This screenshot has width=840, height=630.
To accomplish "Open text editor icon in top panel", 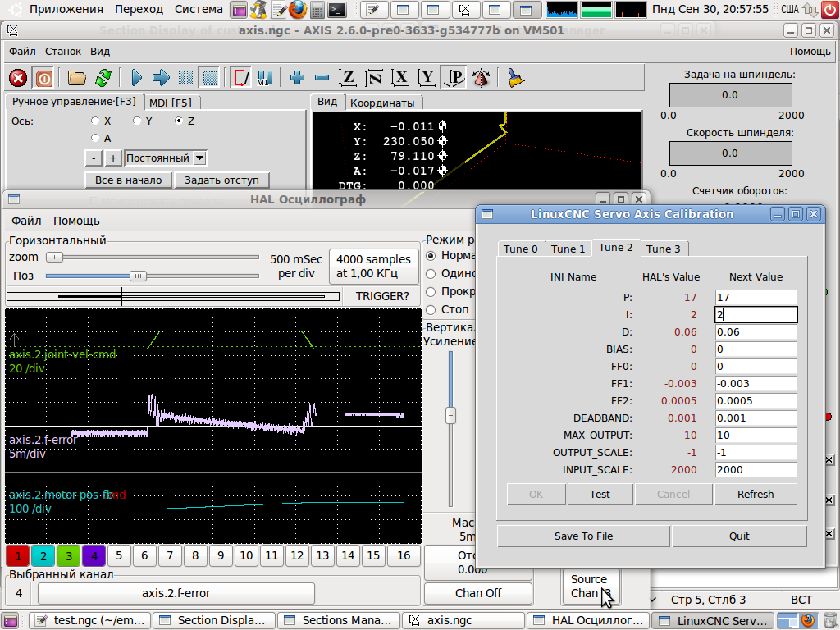I will (x=279, y=9).
